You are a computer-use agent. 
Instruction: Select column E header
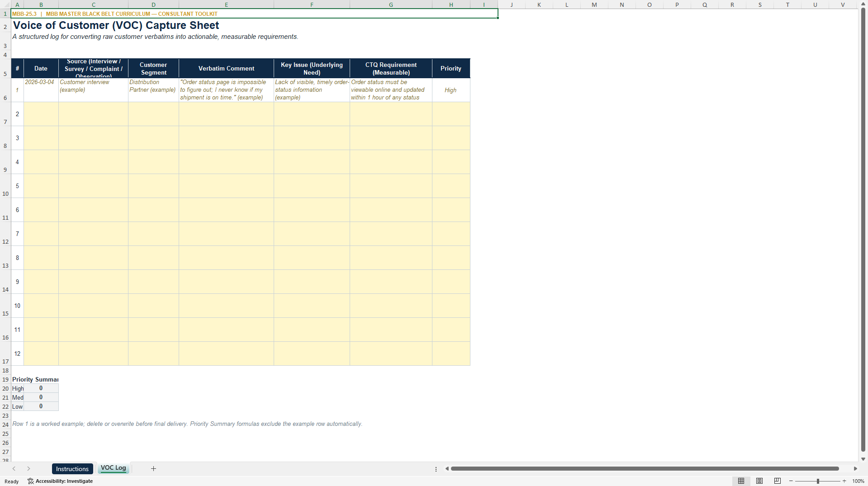tap(226, 5)
